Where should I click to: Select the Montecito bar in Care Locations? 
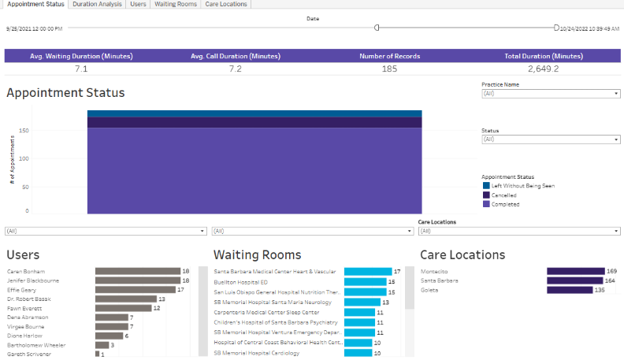tap(575, 271)
